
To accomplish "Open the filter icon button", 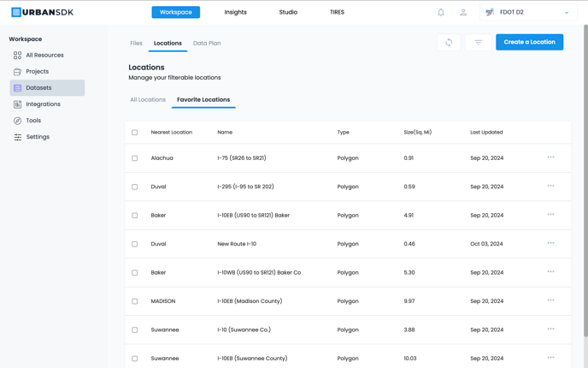I will tap(478, 42).
